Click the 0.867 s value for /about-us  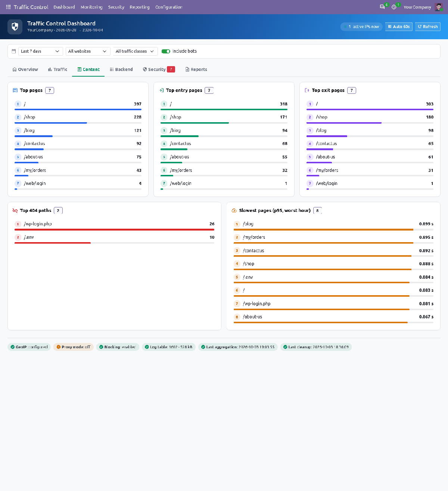click(x=426, y=317)
